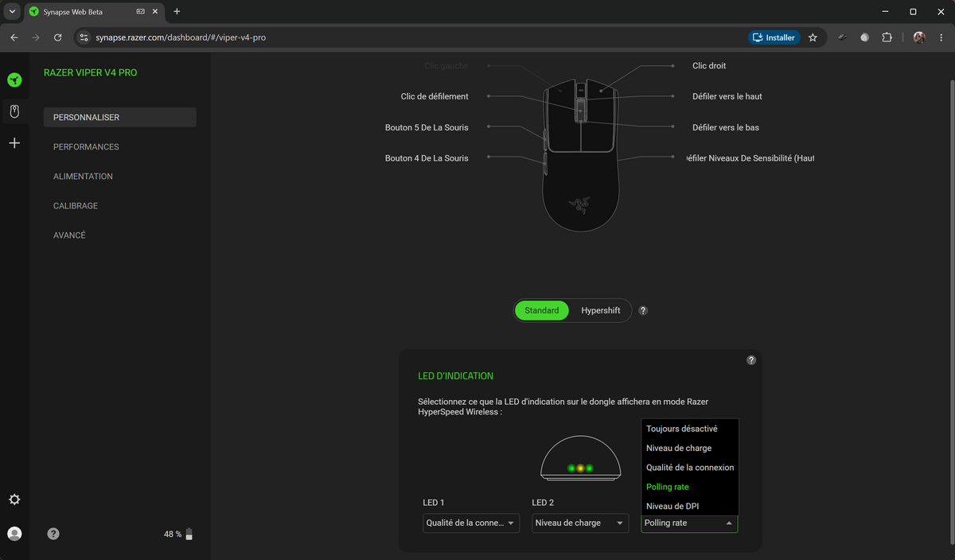The width and height of the screenshot is (955, 560).
Task: Edit the Clic de défilement assignment
Action: point(435,96)
